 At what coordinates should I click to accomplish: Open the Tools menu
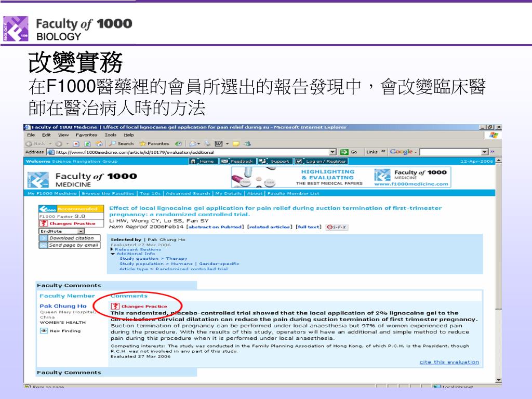111,135
